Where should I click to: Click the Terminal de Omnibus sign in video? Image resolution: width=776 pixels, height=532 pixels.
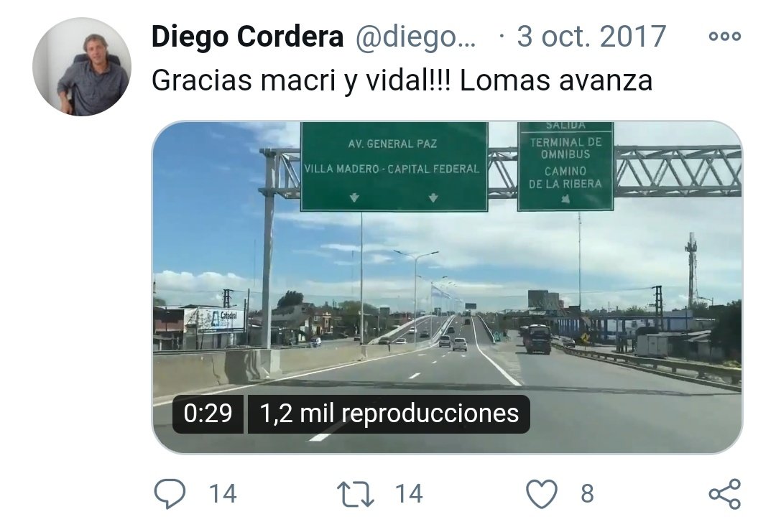pos(565,167)
